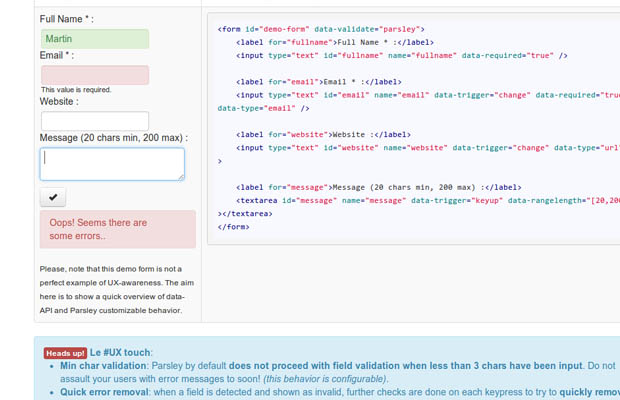Click the checkmark submit button

53,197
